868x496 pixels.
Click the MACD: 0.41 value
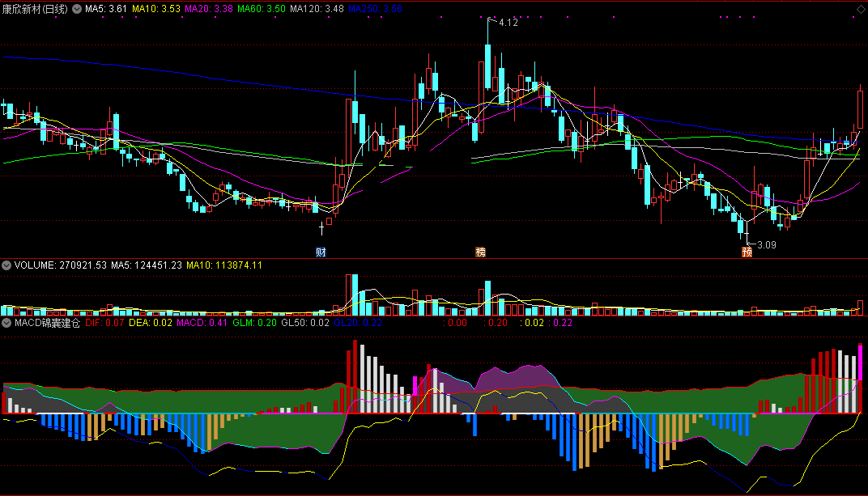coord(202,323)
